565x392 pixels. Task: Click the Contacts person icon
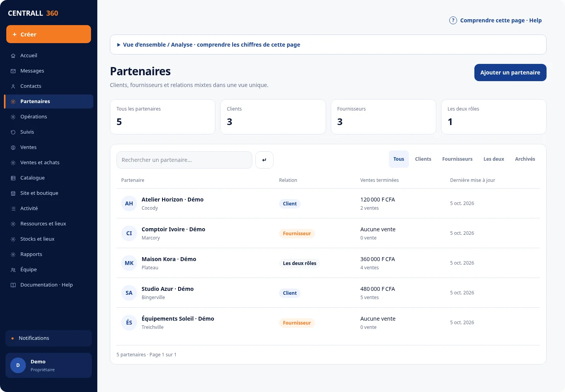[13, 86]
